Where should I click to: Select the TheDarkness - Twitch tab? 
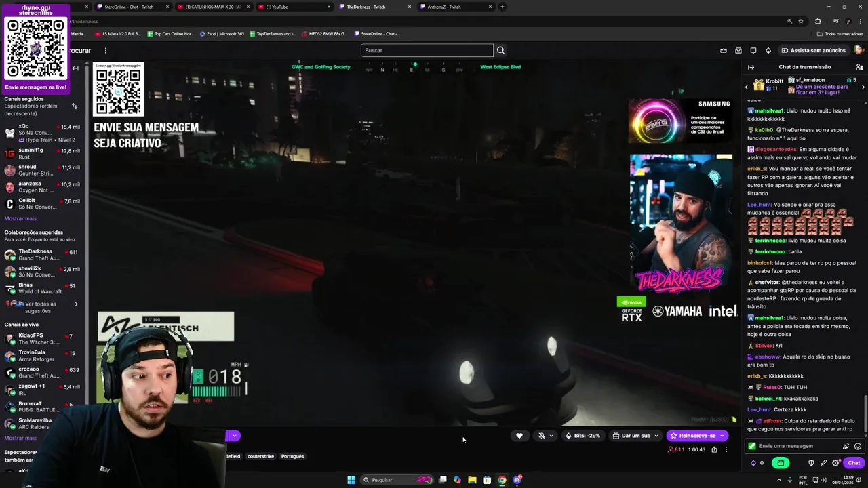(375, 7)
